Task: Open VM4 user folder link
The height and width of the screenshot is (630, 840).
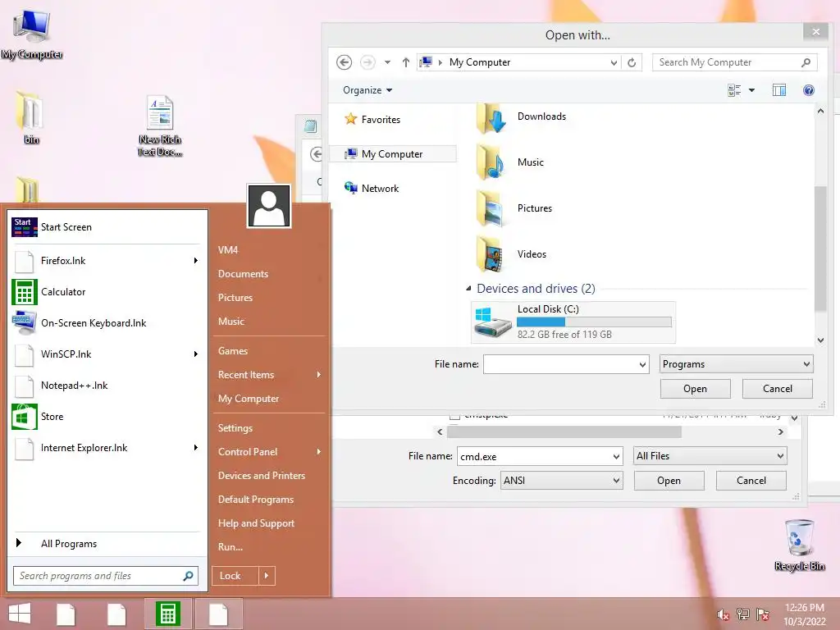Action: pos(228,250)
